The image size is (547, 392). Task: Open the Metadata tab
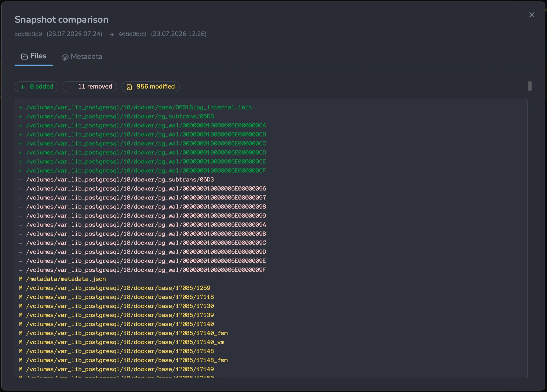tap(82, 57)
